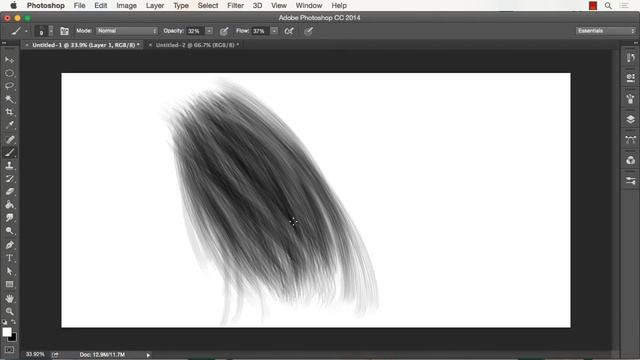
Task: Expand the Doc info arrow menu
Action: pos(148,355)
